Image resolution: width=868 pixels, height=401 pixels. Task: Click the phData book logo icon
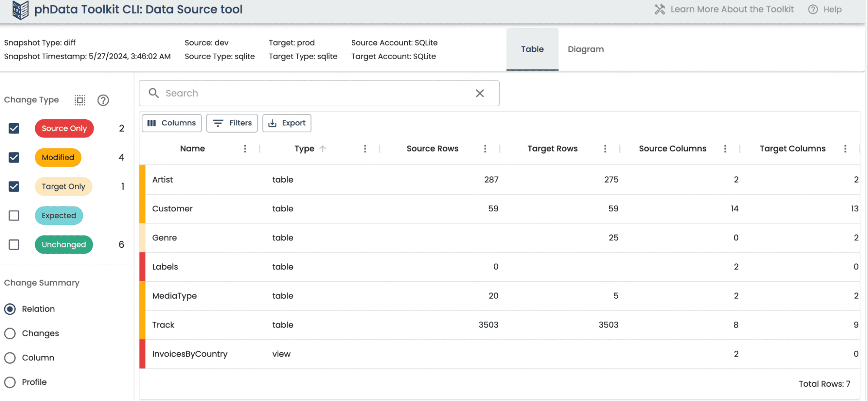pyautogui.click(x=20, y=10)
